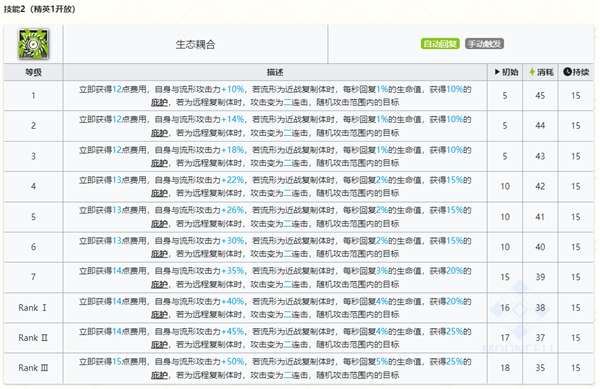600x389 pixels.
Task: Click the consumption value 37
Action: [540, 338]
